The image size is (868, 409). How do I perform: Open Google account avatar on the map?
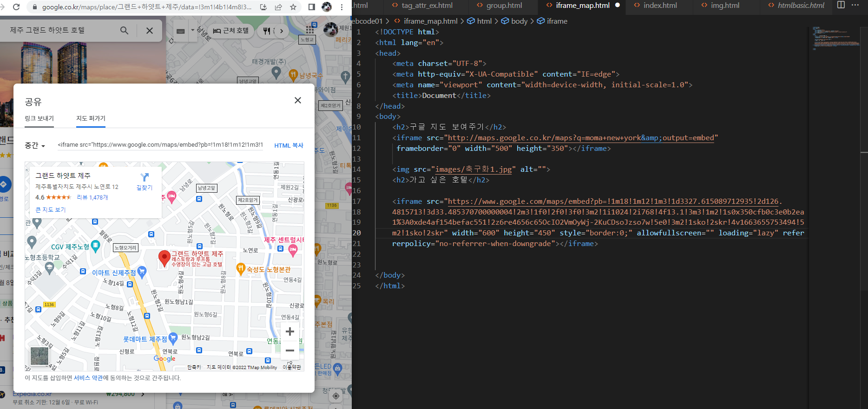pos(330,30)
